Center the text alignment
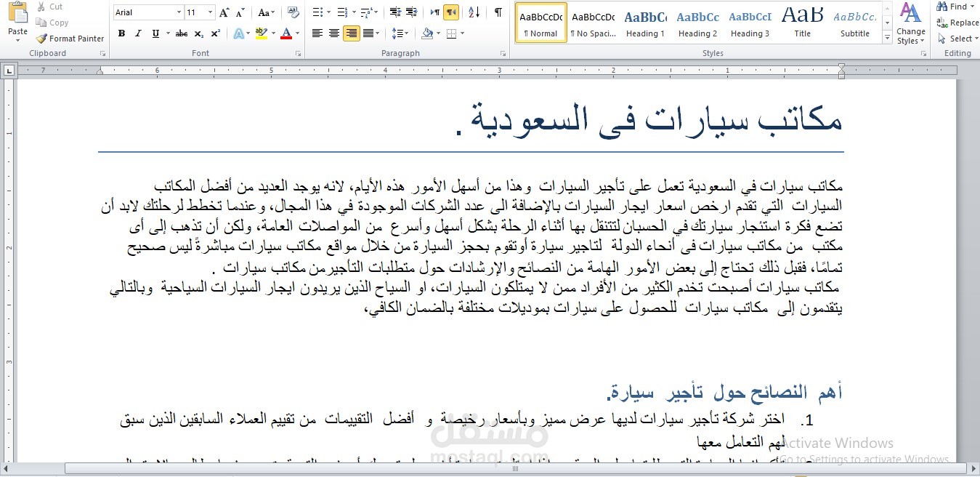 [334, 33]
